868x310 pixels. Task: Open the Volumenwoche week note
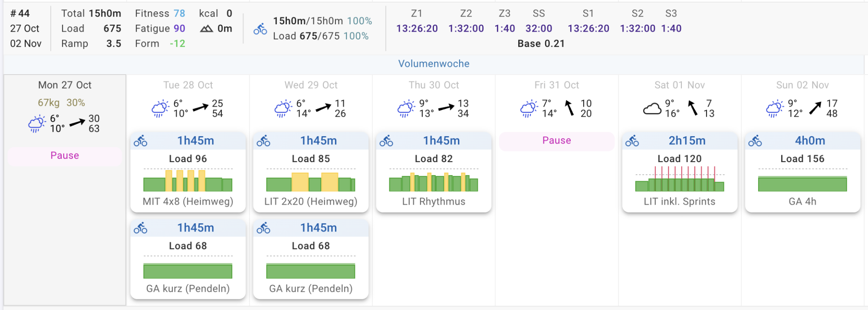click(x=434, y=64)
